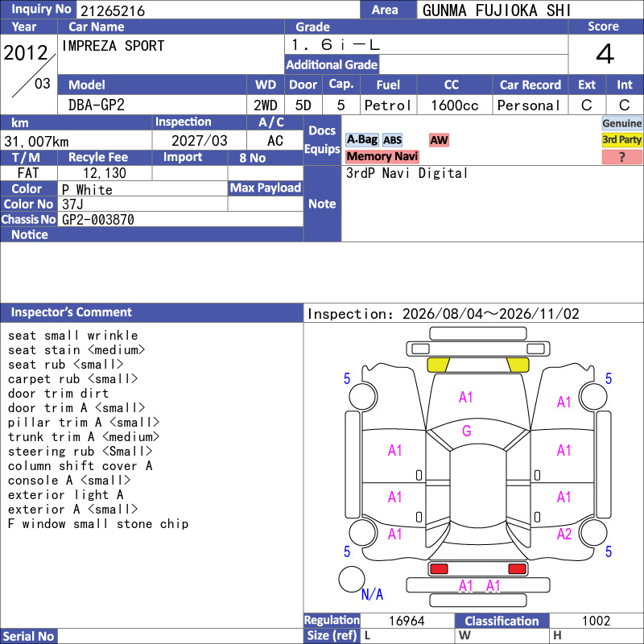Click the grade value 1.6i-L
The height and width of the screenshot is (644, 644).
[x=336, y=45]
